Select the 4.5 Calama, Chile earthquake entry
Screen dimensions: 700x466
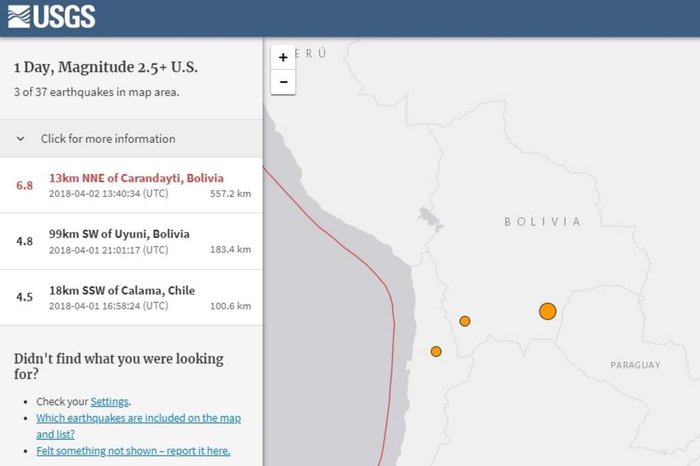[130, 297]
